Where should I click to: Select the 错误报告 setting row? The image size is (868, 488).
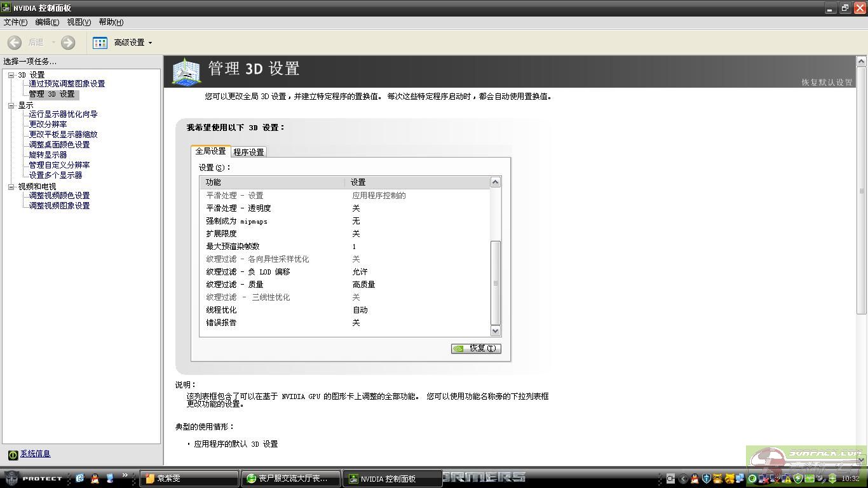[345, 323]
